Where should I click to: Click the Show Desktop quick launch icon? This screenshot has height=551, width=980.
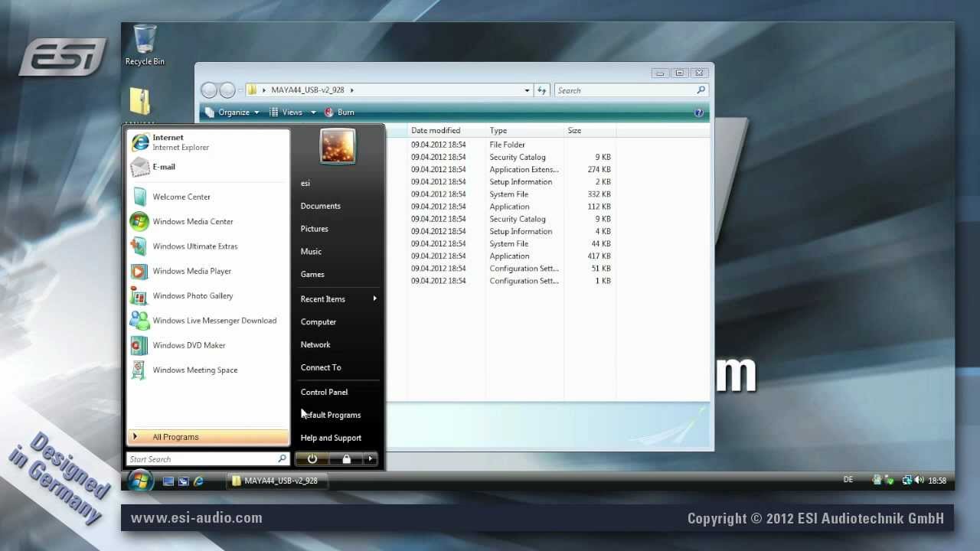pos(168,481)
